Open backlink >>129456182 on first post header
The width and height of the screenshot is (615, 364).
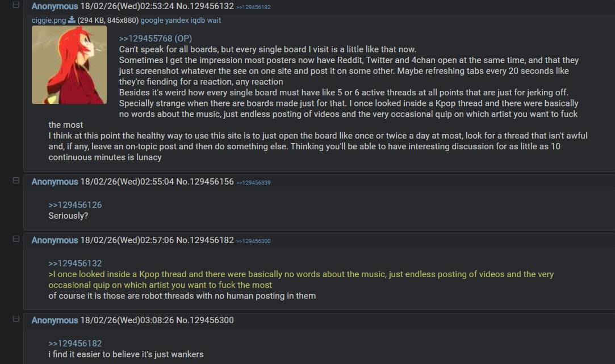(x=253, y=7)
